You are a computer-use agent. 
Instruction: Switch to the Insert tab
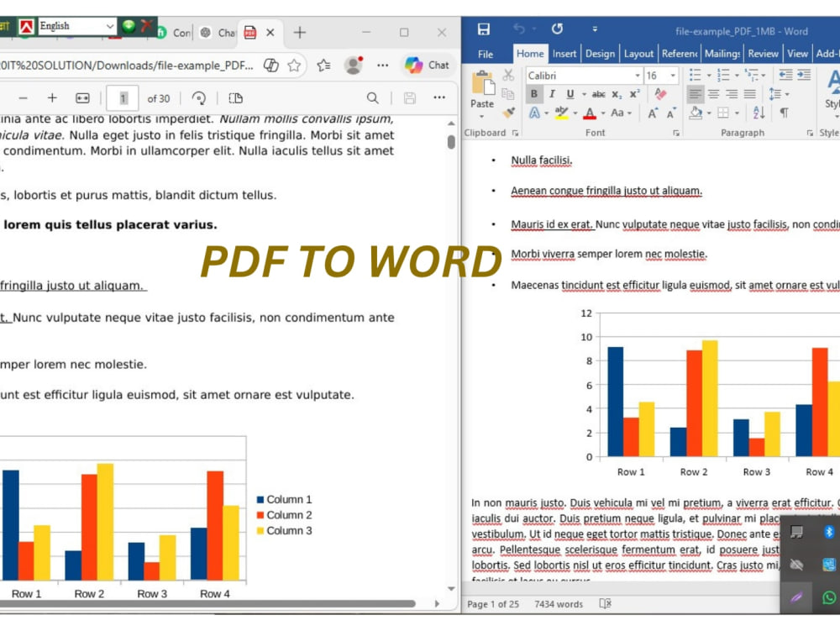pos(564,54)
